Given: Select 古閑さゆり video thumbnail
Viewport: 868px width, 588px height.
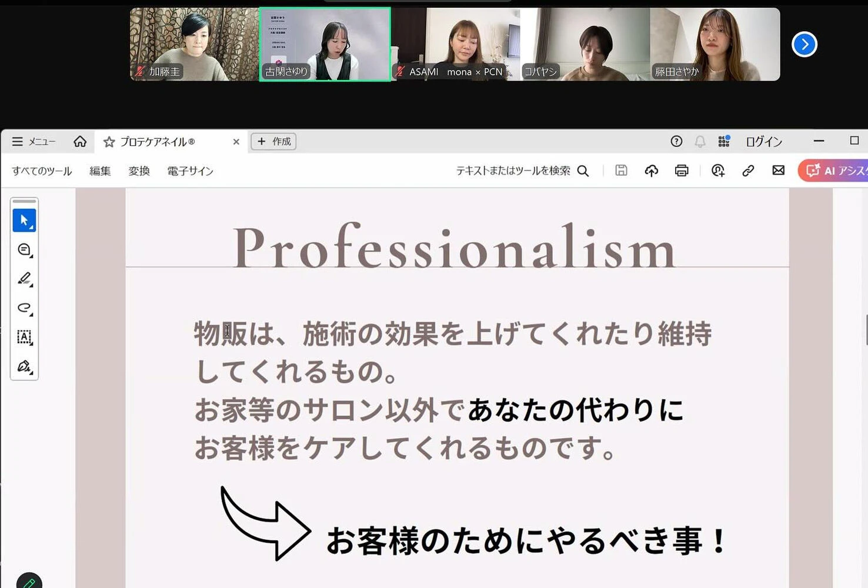Looking at the screenshot, I should click(x=325, y=44).
